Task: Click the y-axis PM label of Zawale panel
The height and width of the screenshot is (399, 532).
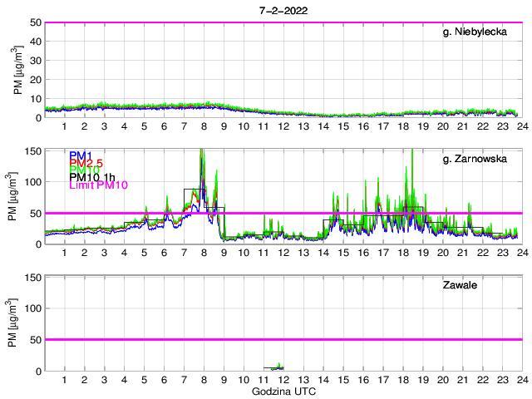Action: [x=18, y=323]
